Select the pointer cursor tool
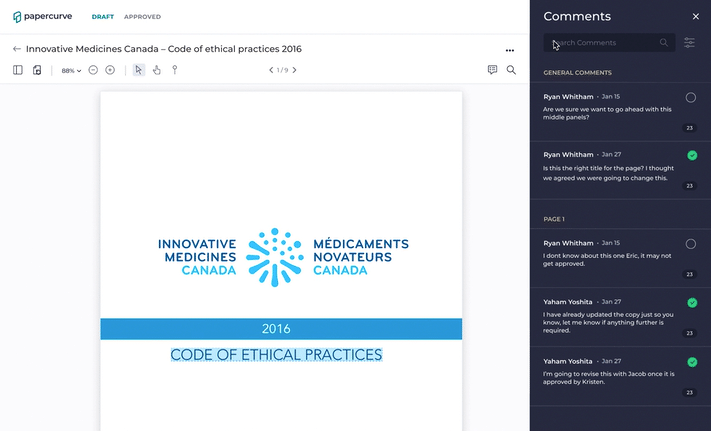The height and width of the screenshot is (431, 711). (139, 70)
